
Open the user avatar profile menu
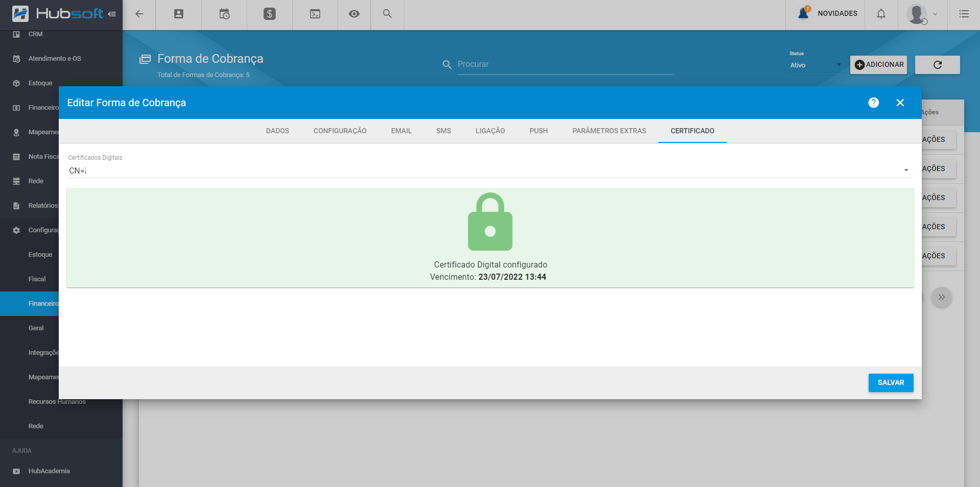pos(922,14)
